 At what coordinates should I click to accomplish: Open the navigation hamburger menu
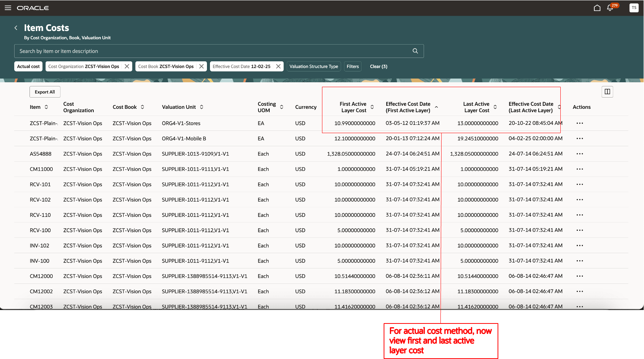point(8,7)
